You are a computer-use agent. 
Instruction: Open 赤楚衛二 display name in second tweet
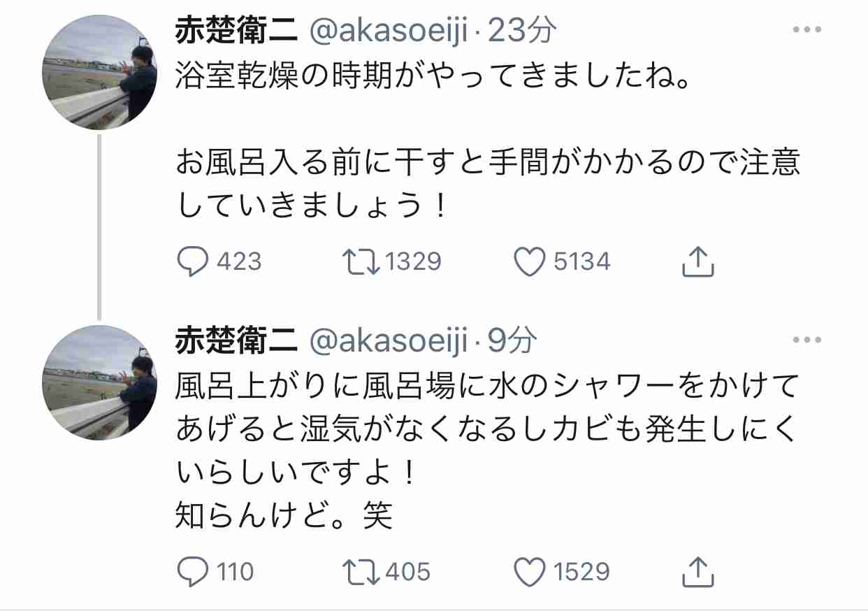point(238,341)
